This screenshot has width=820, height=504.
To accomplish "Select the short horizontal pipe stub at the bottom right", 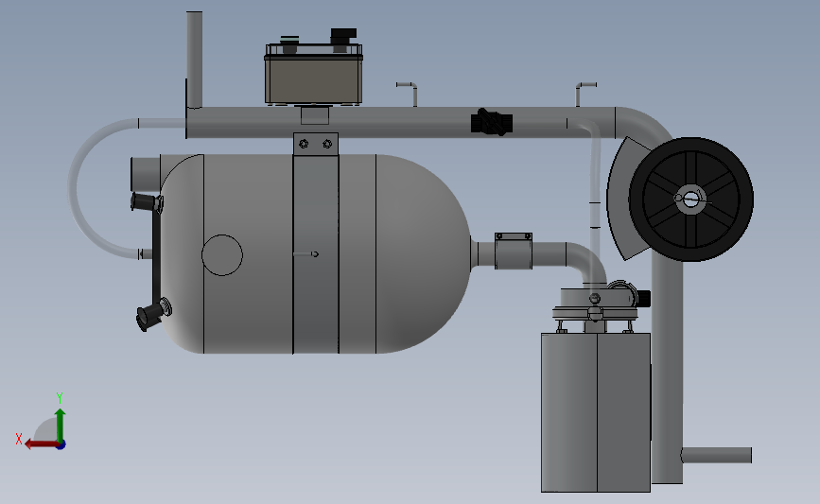I will pos(717,456).
